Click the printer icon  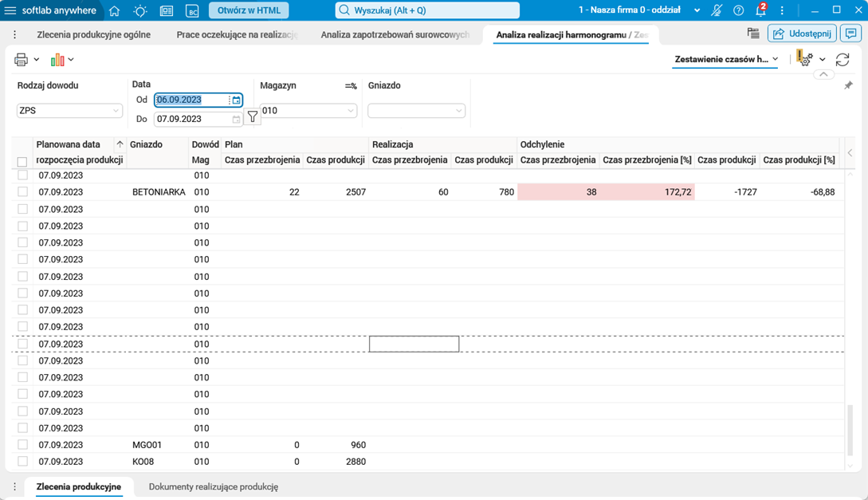coord(21,59)
